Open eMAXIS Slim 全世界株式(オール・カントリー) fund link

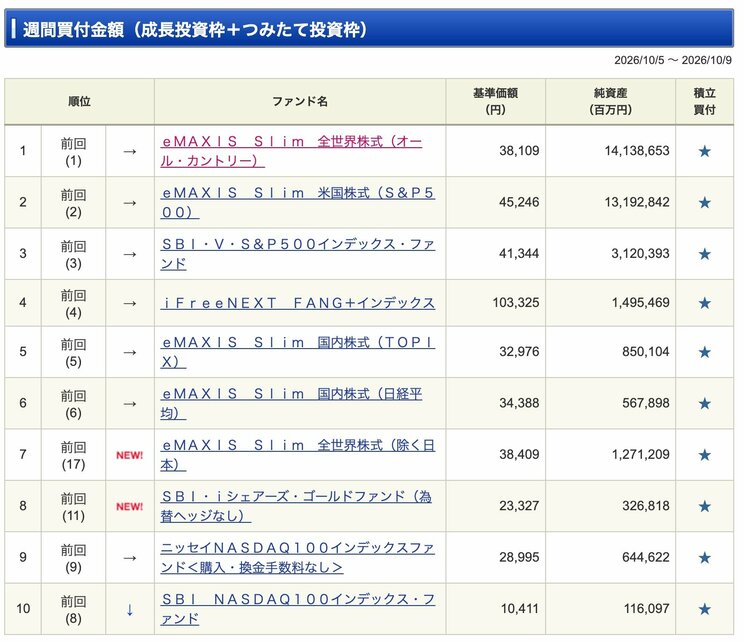pos(291,151)
